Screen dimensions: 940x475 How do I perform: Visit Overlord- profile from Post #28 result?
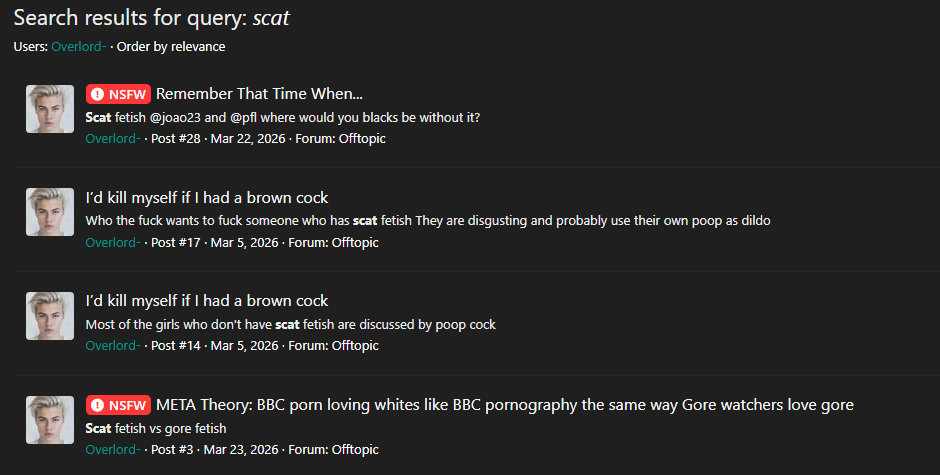113,139
